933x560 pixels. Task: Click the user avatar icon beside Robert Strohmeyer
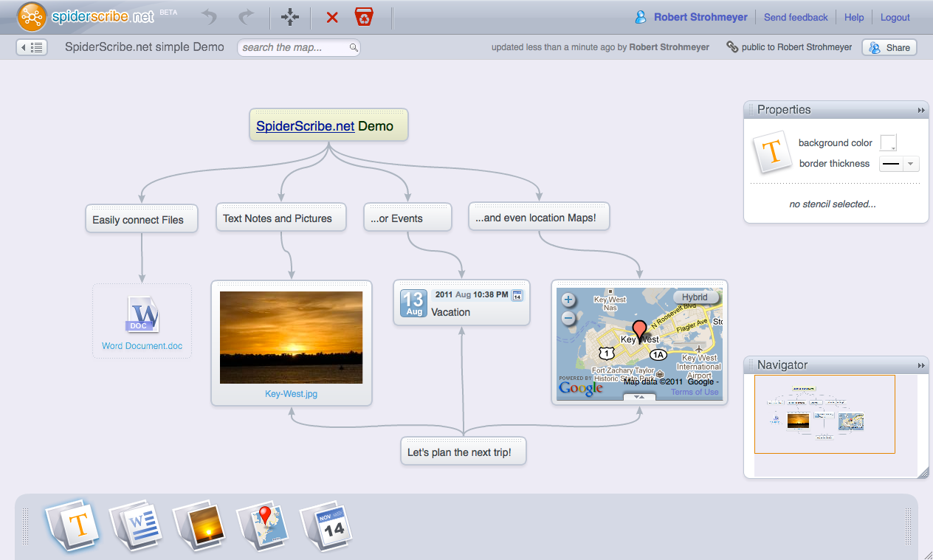(x=641, y=17)
